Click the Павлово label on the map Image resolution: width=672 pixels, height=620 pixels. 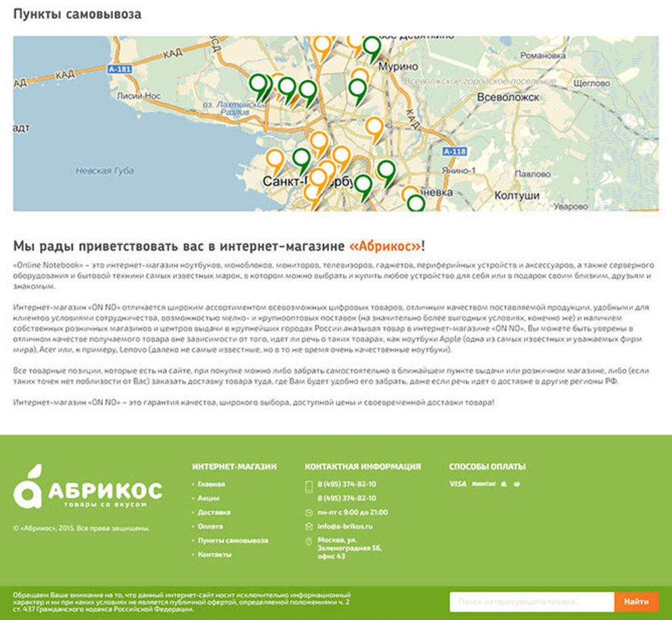click(x=532, y=174)
